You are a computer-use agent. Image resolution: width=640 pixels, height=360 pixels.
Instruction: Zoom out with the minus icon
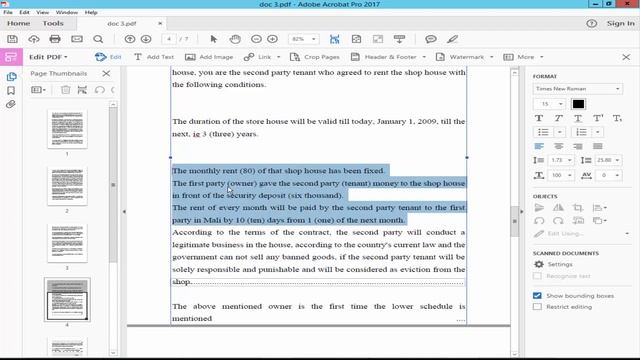tap(256, 39)
